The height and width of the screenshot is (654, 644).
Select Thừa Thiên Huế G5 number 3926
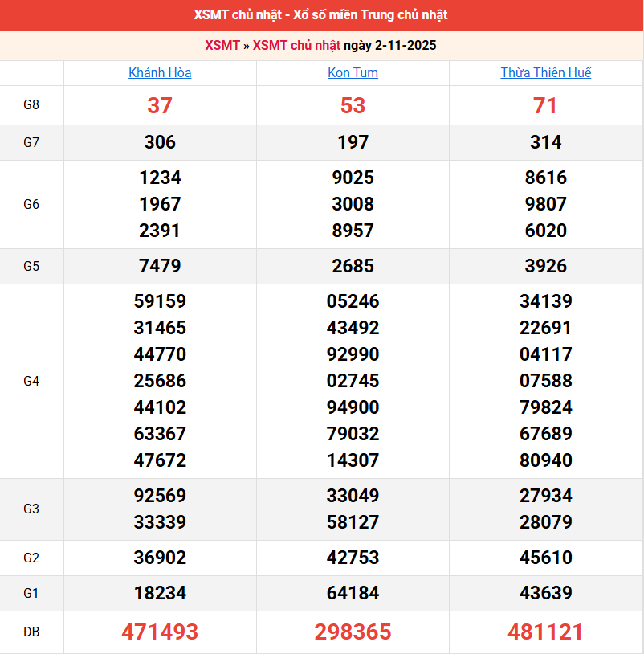click(x=545, y=266)
